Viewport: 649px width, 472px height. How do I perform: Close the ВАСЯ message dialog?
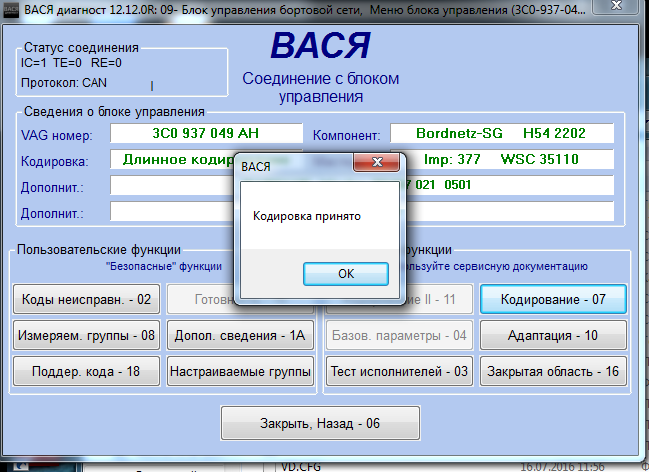[x=377, y=162]
